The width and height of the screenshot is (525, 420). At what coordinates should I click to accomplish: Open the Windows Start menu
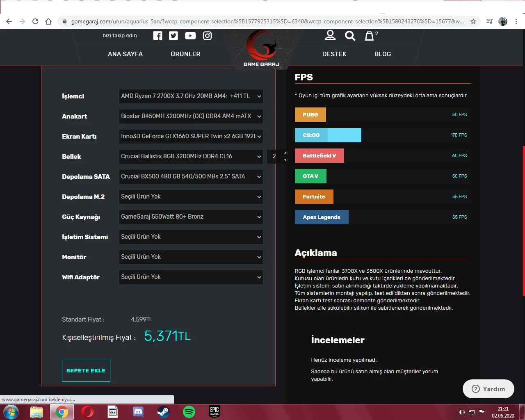coord(11,412)
